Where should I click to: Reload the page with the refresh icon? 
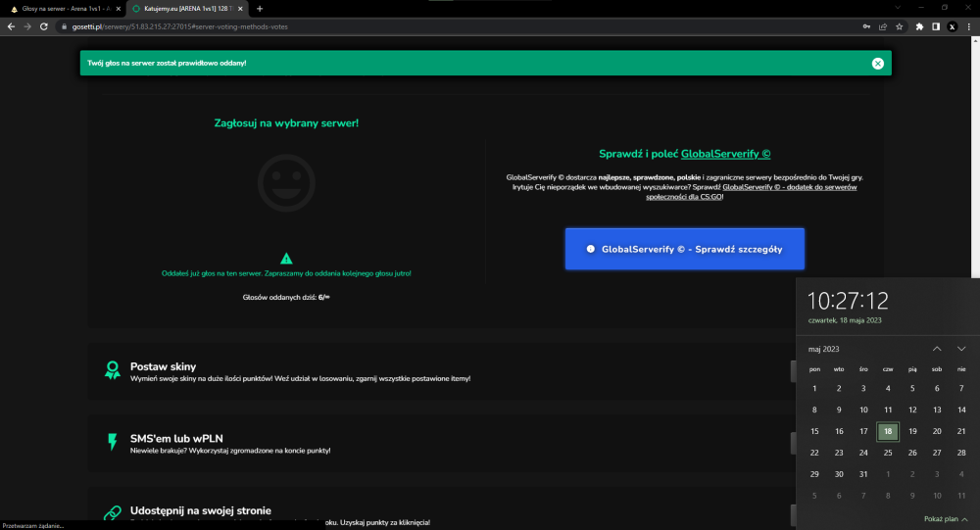tap(44, 26)
